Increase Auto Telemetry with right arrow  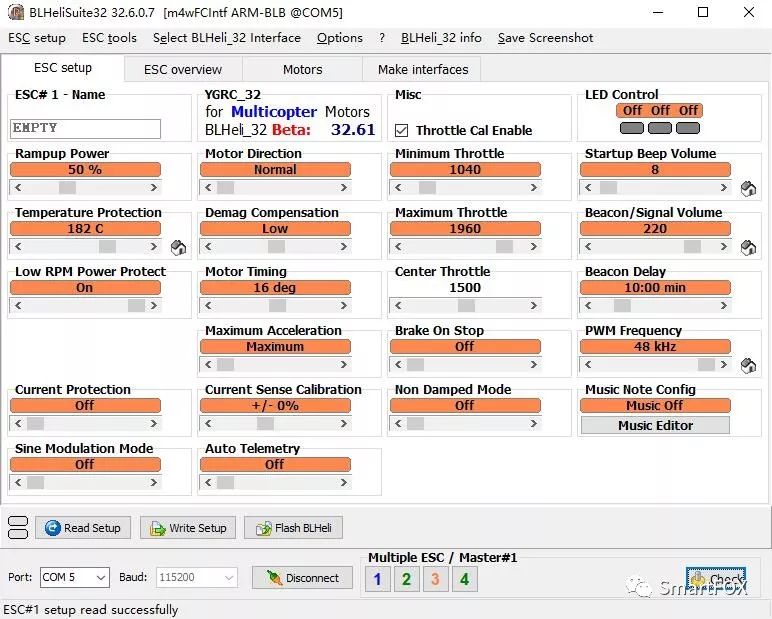pos(344,483)
